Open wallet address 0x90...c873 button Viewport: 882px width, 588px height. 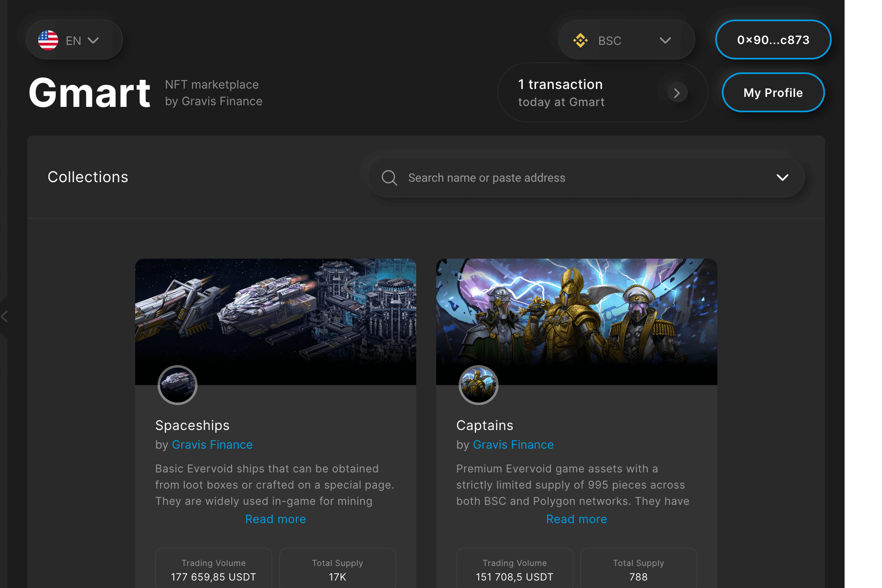pyautogui.click(x=773, y=40)
